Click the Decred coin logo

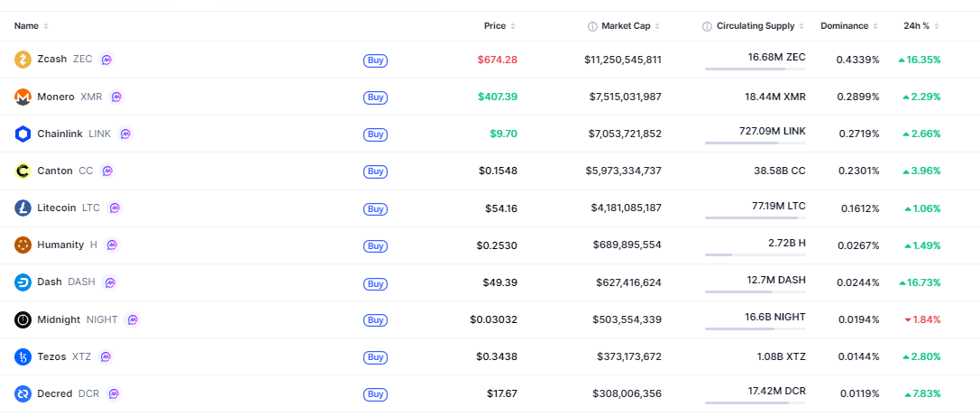23,393
